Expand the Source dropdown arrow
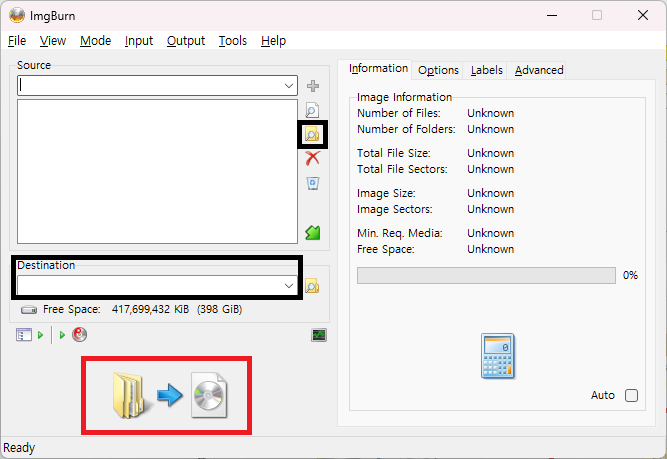 [x=289, y=86]
